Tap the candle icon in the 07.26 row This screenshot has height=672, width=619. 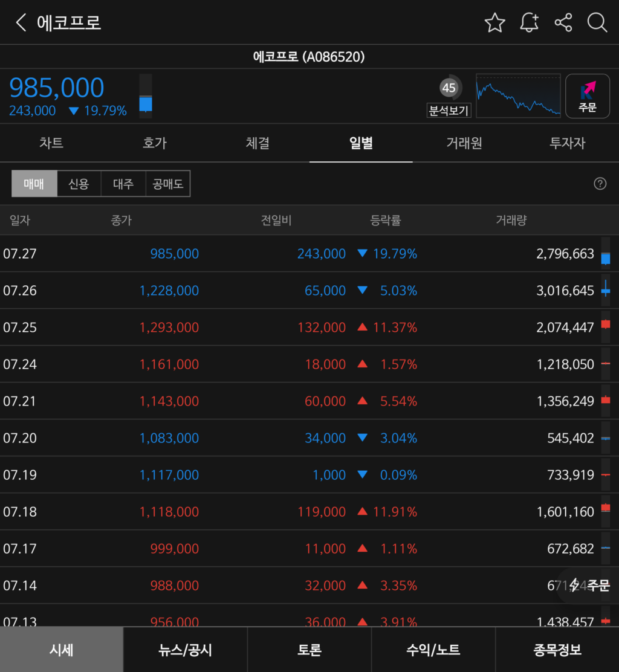pos(605,291)
